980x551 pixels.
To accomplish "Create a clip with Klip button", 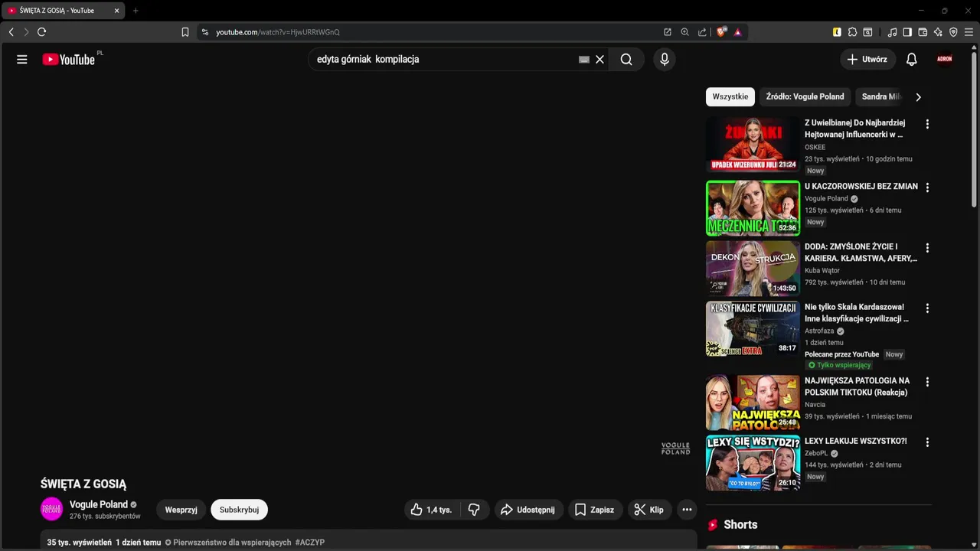I will coord(648,510).
